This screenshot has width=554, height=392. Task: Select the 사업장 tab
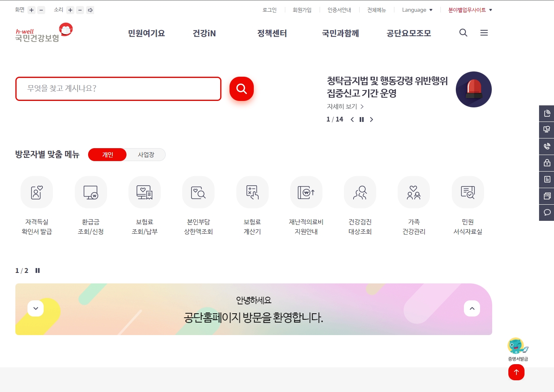pos(146,155)
